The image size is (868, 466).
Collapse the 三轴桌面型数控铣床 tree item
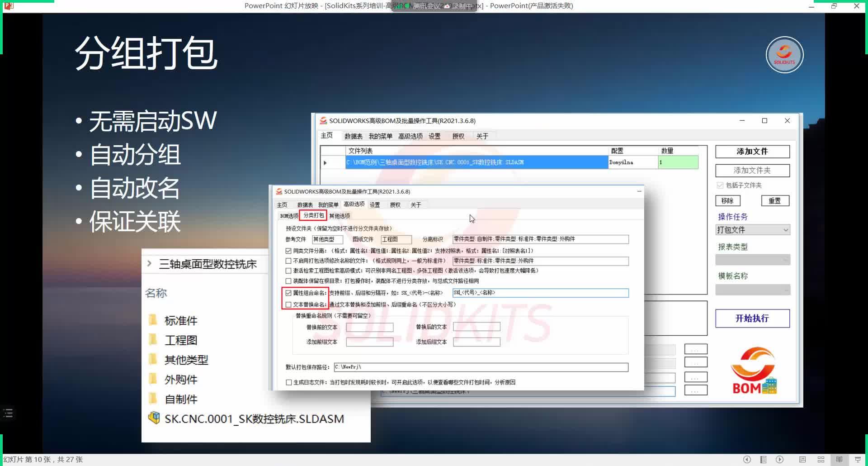(149, 264)
